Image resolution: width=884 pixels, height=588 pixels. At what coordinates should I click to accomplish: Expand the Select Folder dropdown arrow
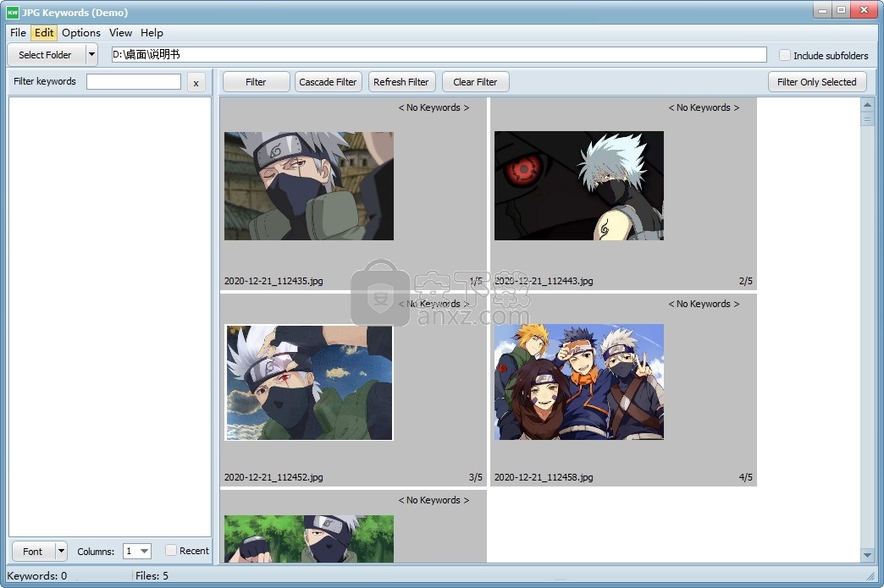pos(91,55)
